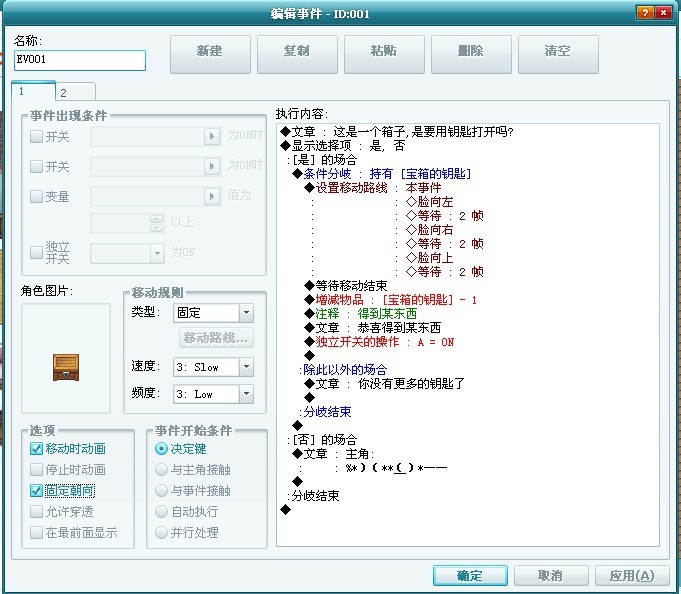Focus the 名称 field containing EV001
Viewport: 681px width, 594px height.
click(x=79, y=60)
